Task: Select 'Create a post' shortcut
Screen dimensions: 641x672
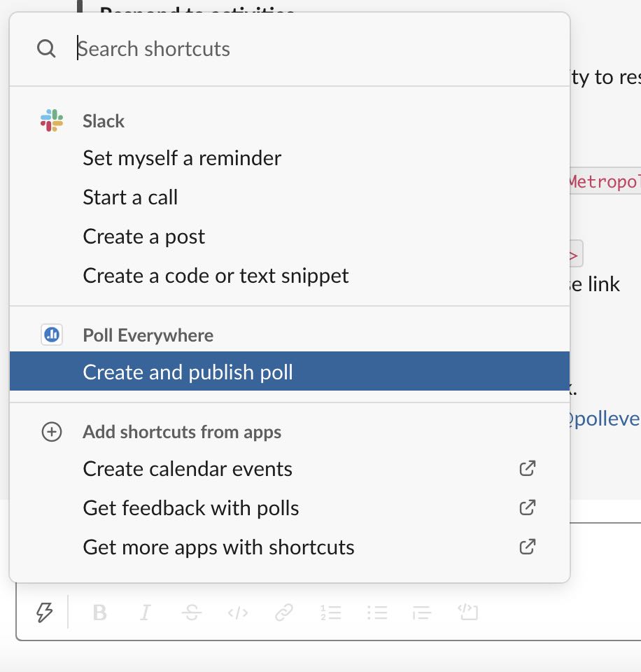Action: [x=144, y=237]
